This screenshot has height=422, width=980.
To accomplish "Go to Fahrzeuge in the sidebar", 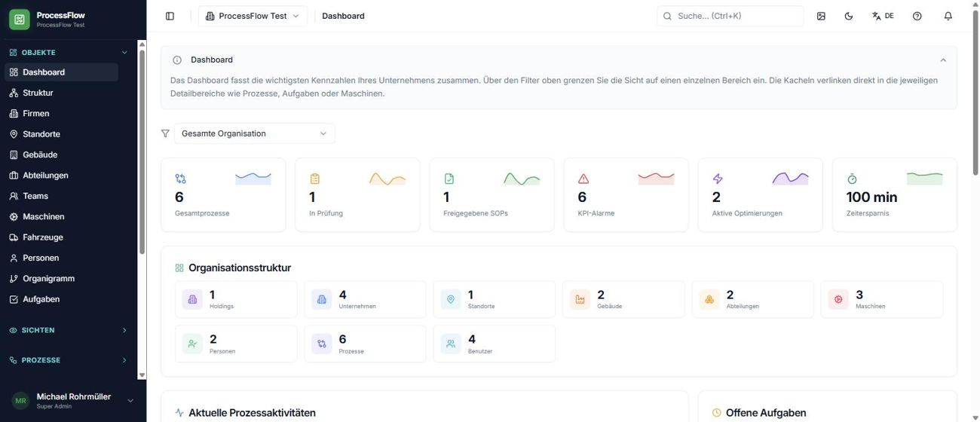I will (x=62, y=237).
